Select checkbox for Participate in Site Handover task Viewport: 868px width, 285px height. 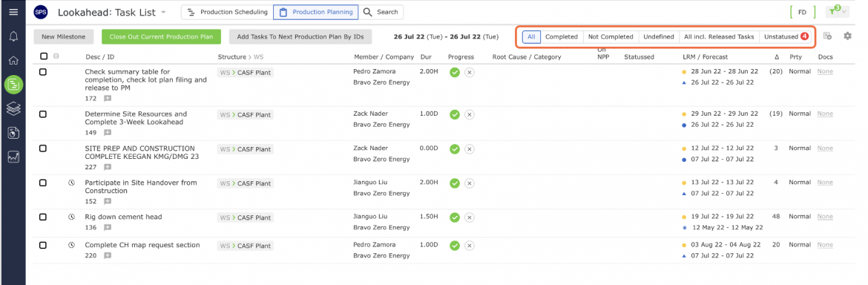(42, 183)
